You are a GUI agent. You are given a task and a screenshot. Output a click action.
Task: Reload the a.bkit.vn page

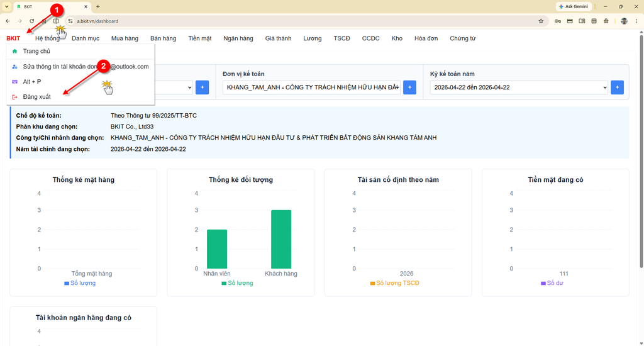[x=31, y=21]
